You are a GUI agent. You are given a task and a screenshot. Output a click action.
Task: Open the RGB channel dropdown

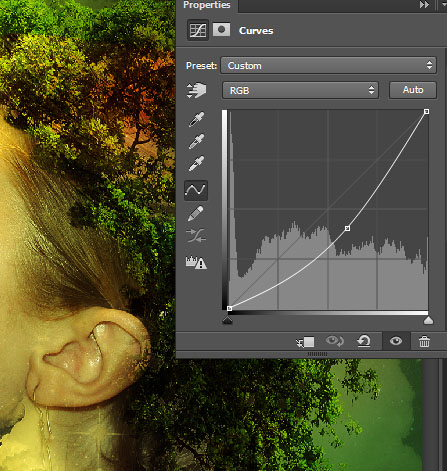pyautogui.click(x=300, y=90)
